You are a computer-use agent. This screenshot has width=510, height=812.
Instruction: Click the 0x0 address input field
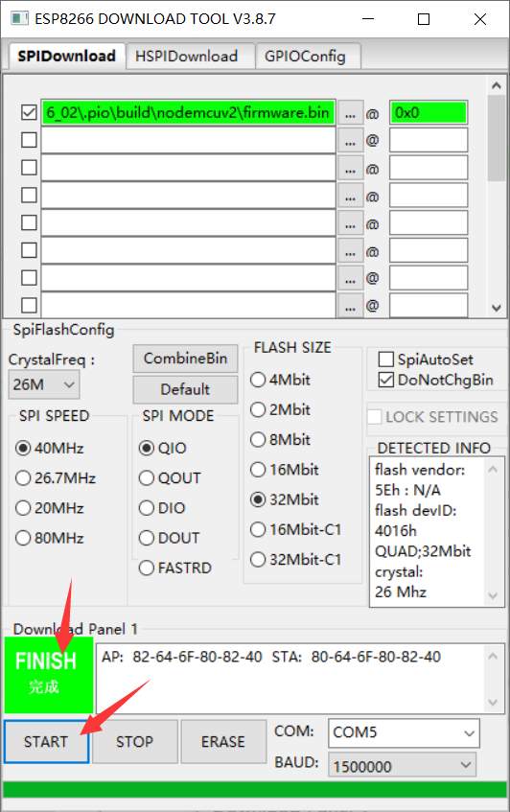point(429,112)
